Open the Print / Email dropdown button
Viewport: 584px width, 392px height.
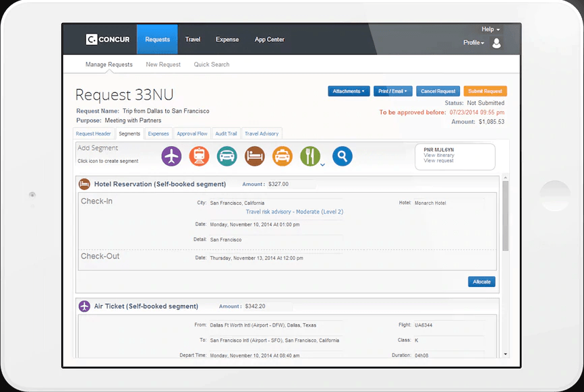[x=393, y=91]
